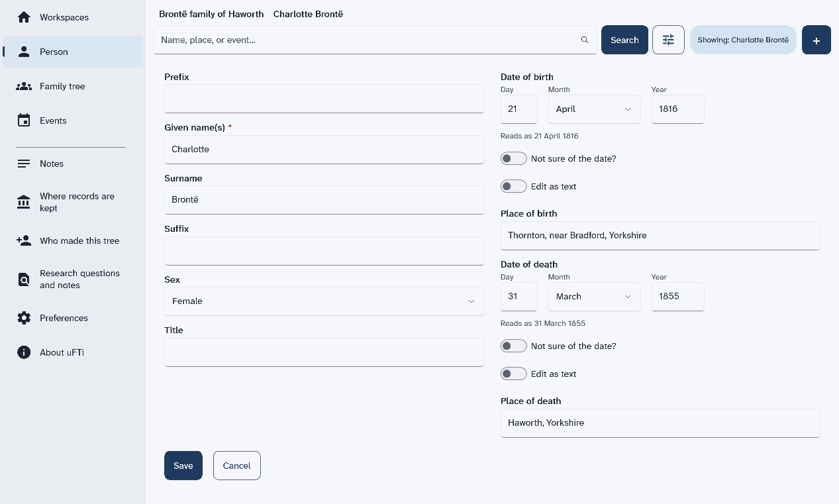Click the Search button
The height and width of the screenshot is (504, 839).
pyautogui.click(x=624, y=40)
